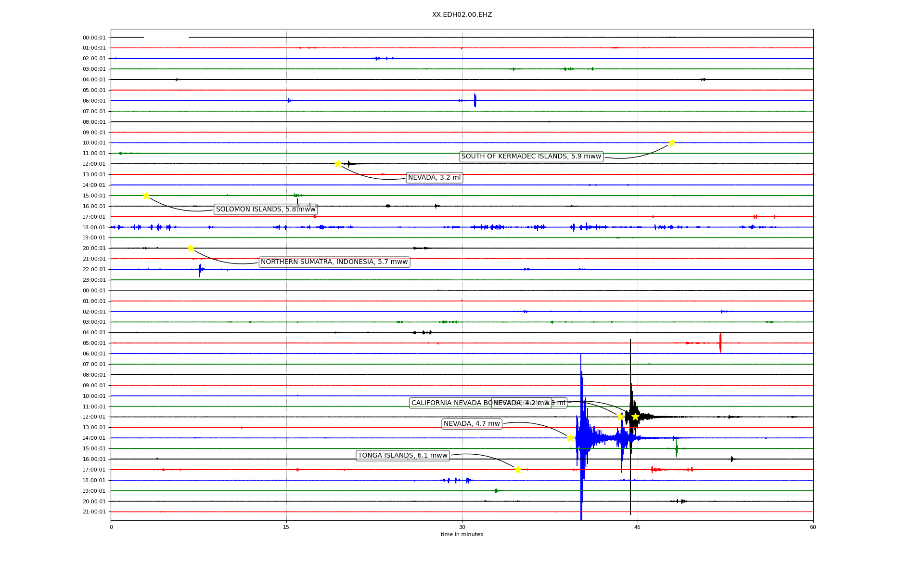Select the Solomon Islands event star marker
Image resolution: width=924 pixels, height=578 pixels.
pyautogui.click(x=146, y=196)
